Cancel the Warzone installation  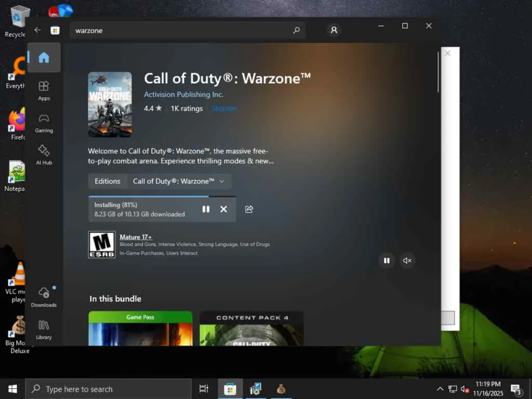(x=223, y=209)
